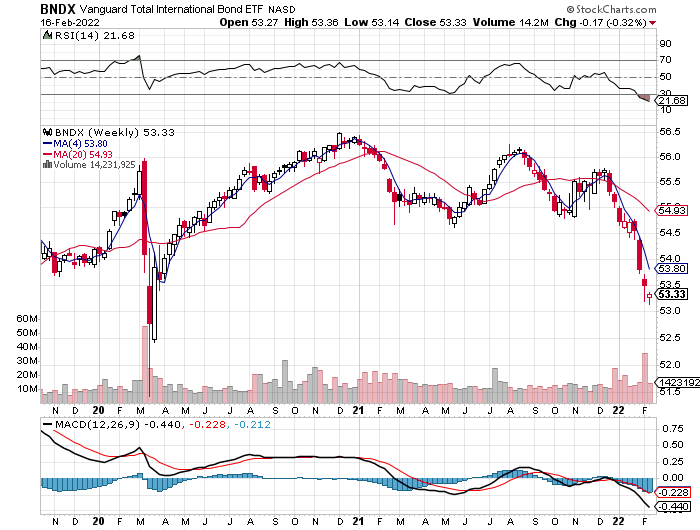Click the blue -0.212 histogram legend value

[252, 424]
